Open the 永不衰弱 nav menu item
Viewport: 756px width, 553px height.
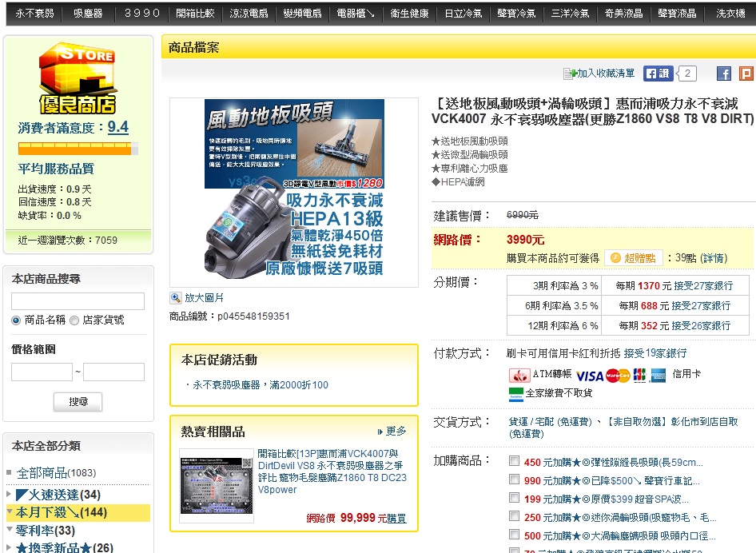34,14
